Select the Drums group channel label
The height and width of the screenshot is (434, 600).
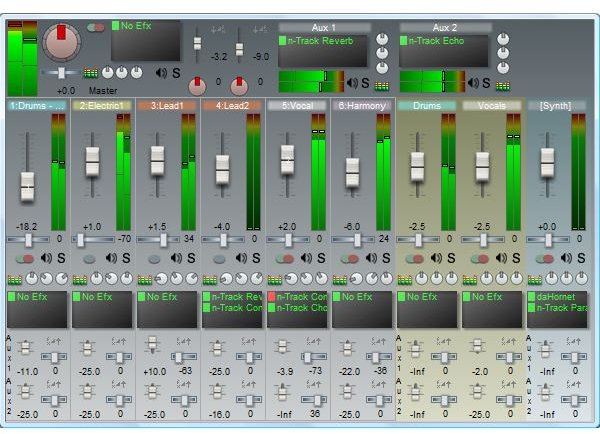(x=427, y=106)
